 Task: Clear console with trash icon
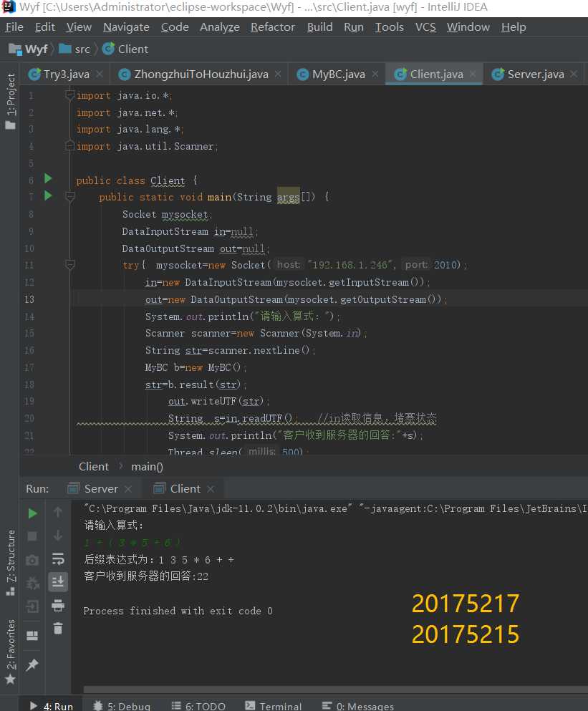57,628
